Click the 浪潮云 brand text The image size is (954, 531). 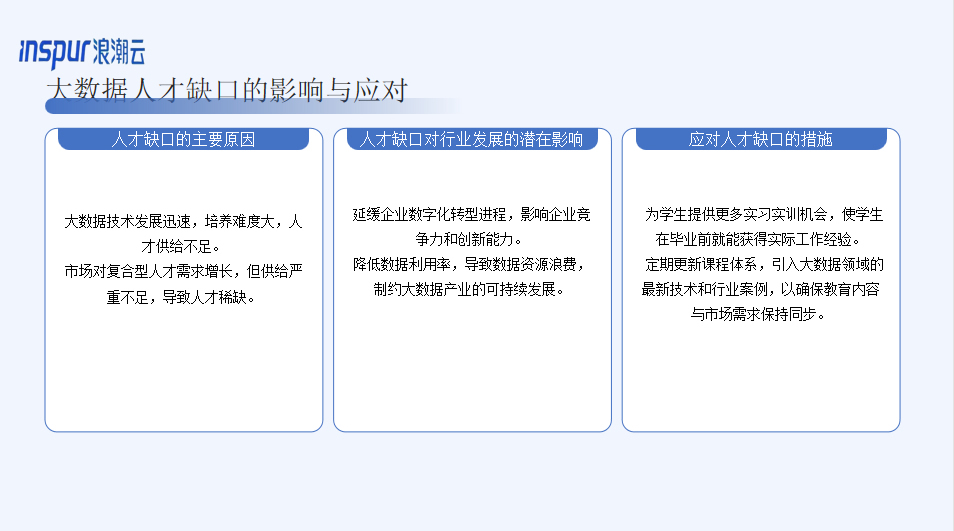(119, 52)
